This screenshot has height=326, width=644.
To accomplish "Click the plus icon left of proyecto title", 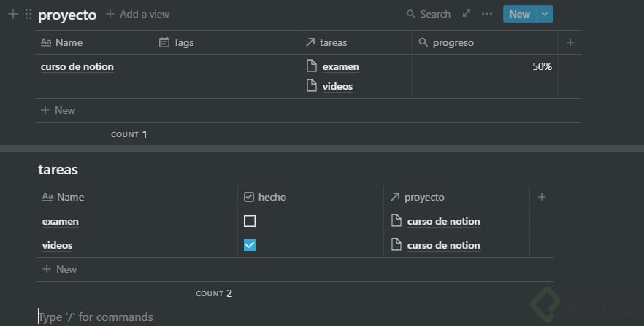I will pyautogui.click(x=12, y=14).
